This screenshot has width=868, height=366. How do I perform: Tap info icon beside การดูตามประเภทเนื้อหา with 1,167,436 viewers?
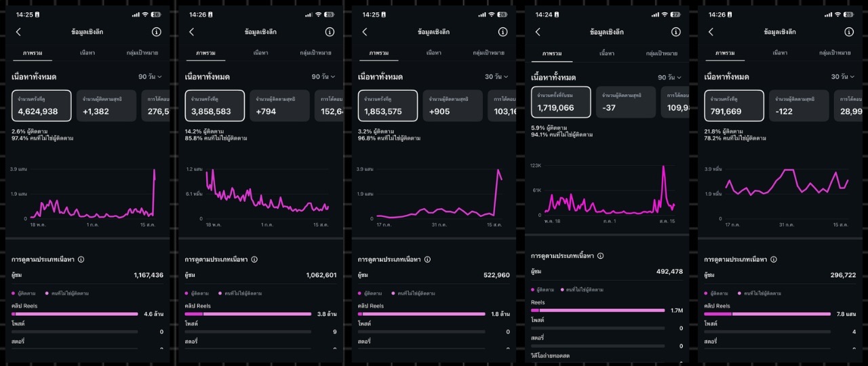pyautogui.click(x=81, y=259)
